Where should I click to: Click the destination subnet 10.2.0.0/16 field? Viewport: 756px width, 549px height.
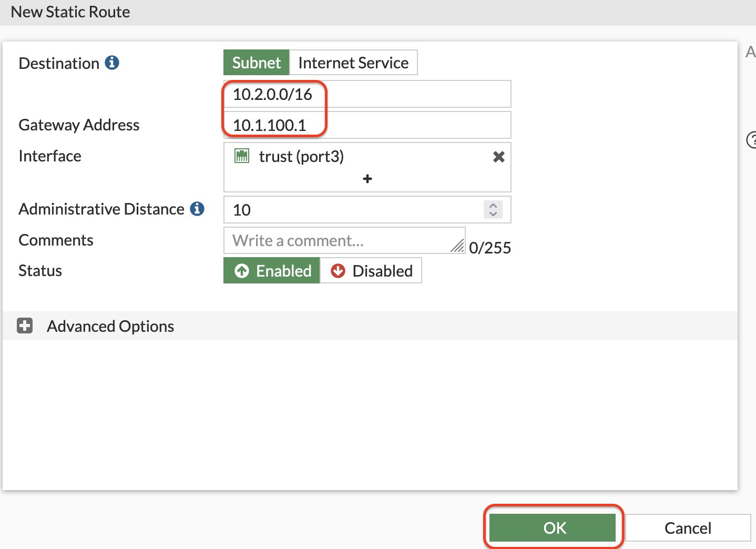click(x=367, y=94)
